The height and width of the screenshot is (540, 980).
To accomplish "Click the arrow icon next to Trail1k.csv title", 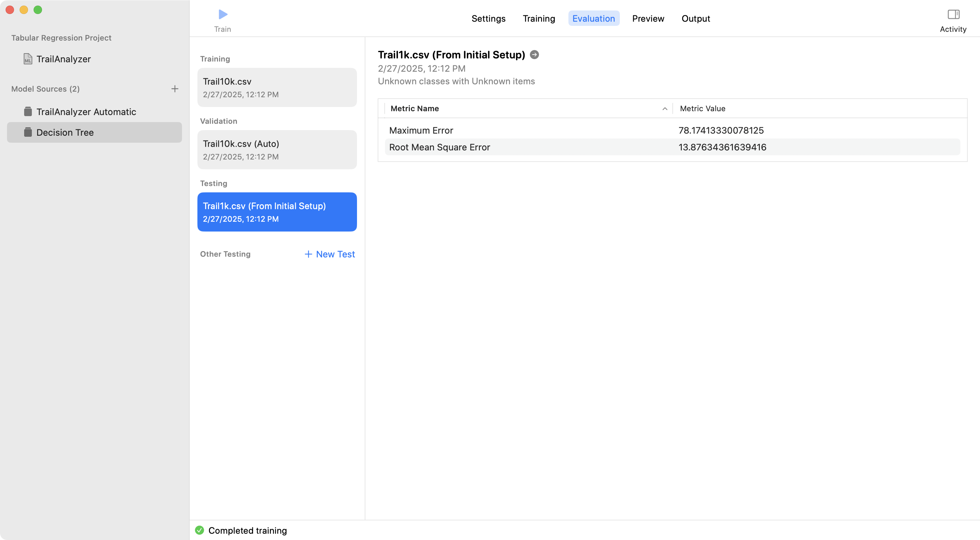I will [x=534, y=55].
